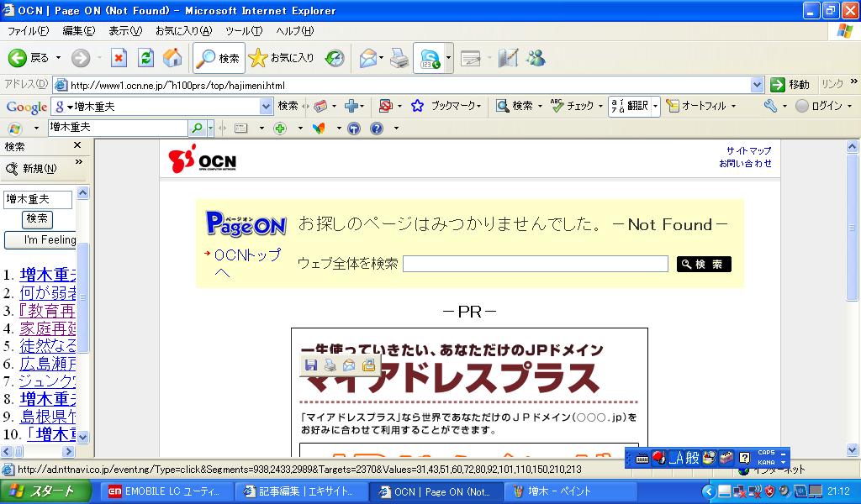Follow the OCNトップへ link
Image resolution: width=861 pixels, height=504 pixels.
[x=247, y=263]
